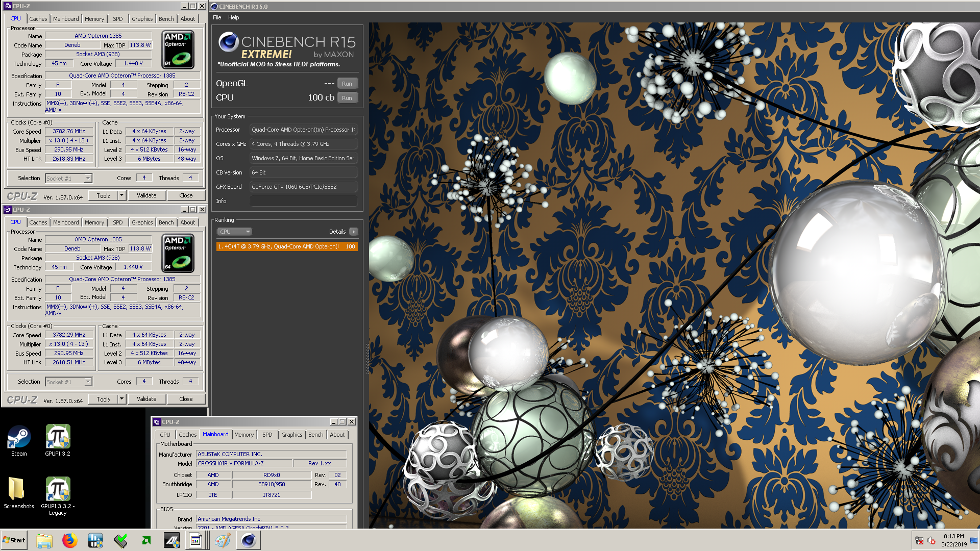Open Caches tab in Mainboard CPU-Z window
980x551 pixels.
[x=187, y=435]
